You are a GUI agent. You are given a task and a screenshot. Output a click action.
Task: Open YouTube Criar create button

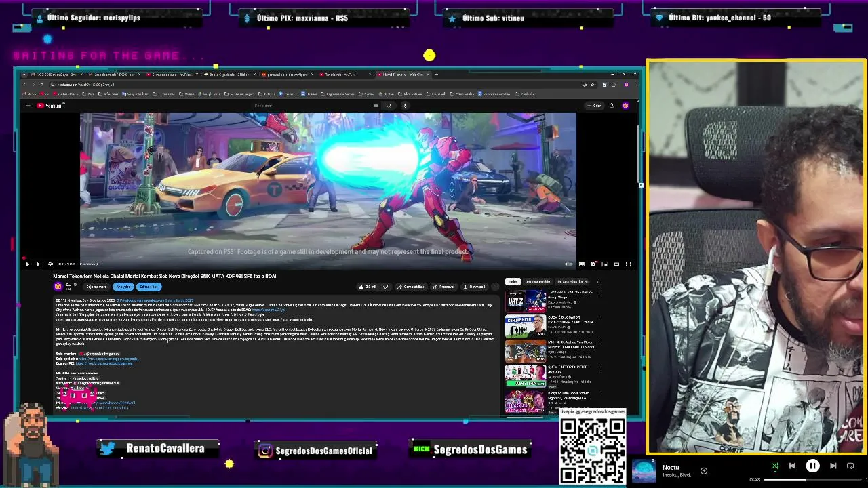(x=594, y=106)
